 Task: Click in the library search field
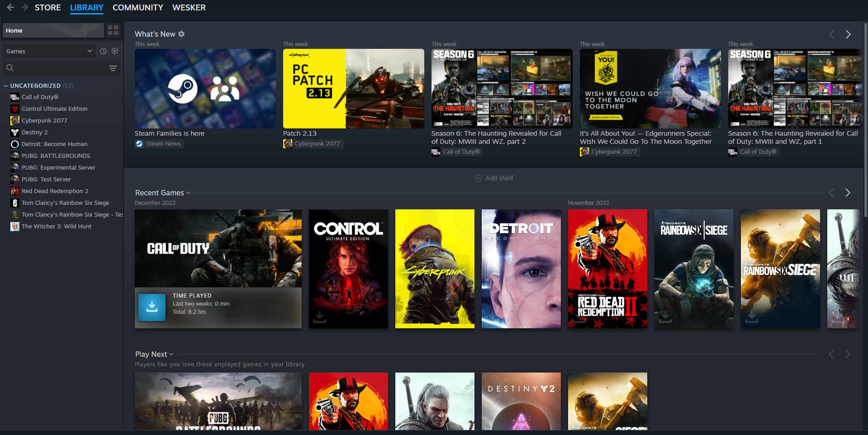[61, 68]
